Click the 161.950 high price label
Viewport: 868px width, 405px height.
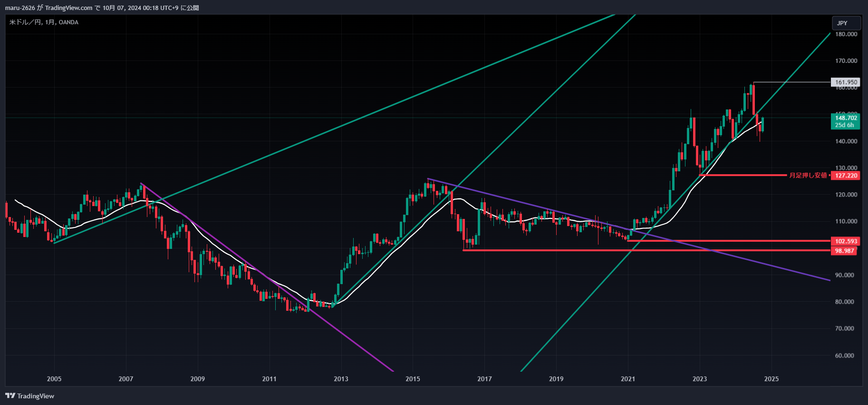(x=845, y=82)
